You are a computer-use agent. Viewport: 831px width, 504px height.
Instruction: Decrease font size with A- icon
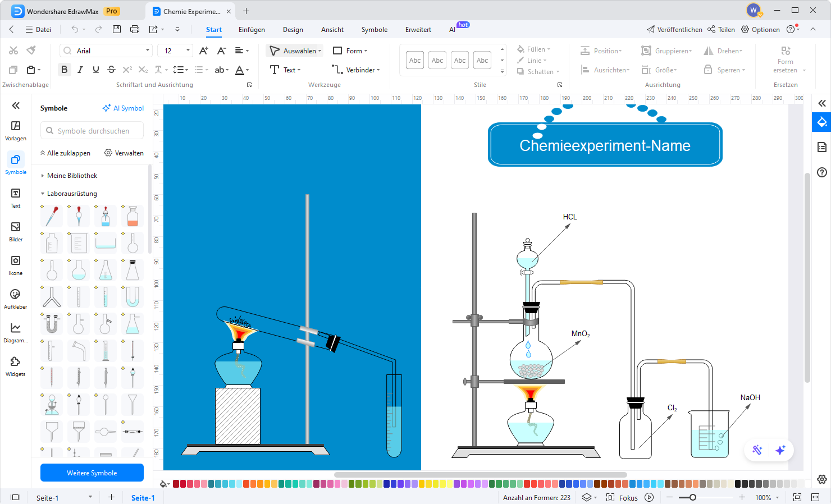pyautogui.click(x=222, y=51)
